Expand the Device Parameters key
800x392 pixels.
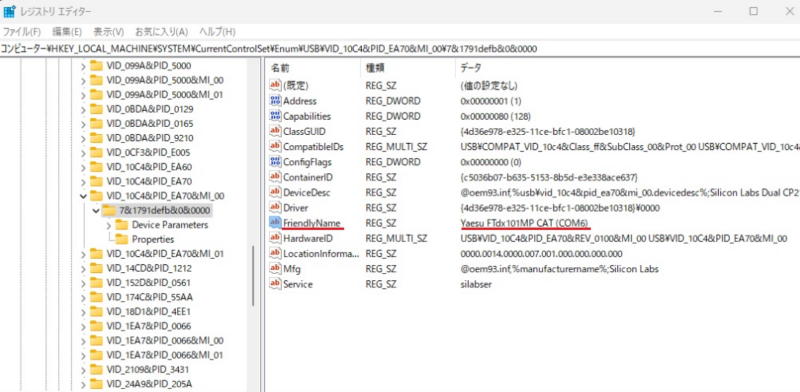pos(108,225)
